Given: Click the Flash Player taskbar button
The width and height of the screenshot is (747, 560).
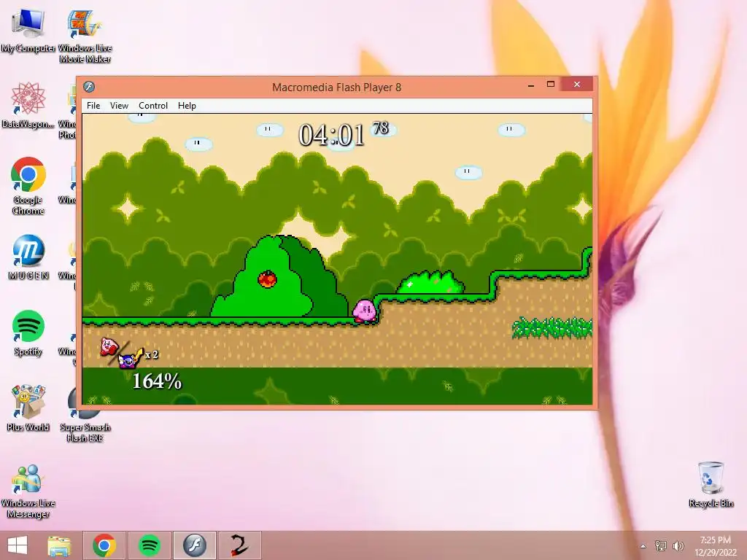Looking at the screenshot, I should (x=194, y=545).
